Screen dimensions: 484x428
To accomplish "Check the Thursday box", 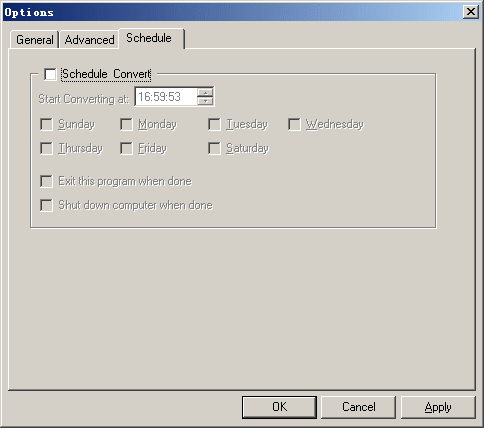I will [x=46, y=148].
